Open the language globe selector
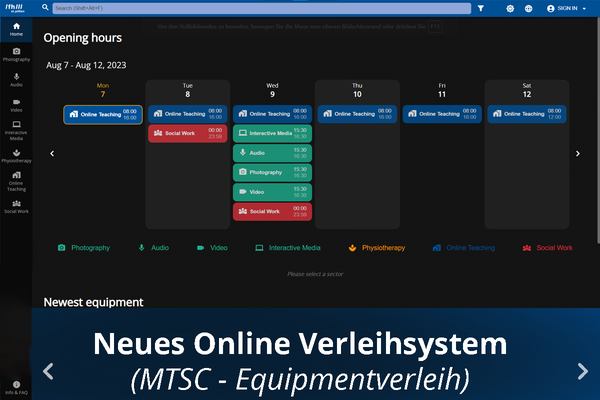 [528, 8]
